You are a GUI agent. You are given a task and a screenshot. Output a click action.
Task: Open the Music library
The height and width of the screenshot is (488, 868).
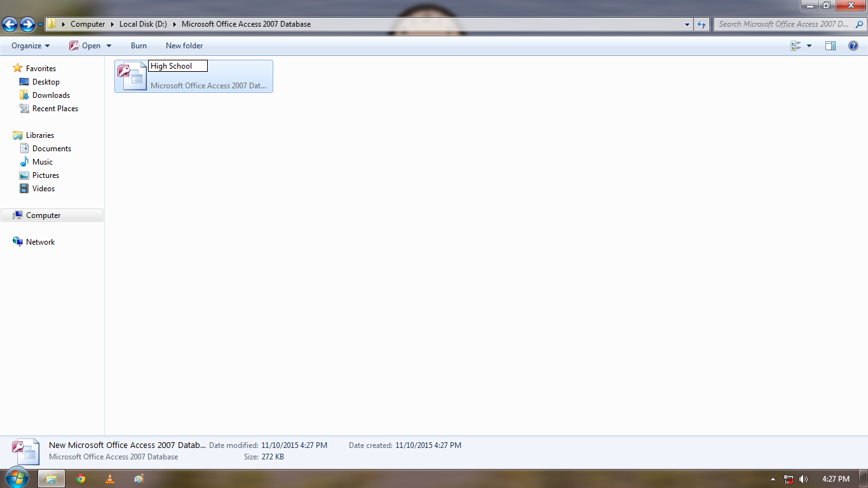point(43,162)
